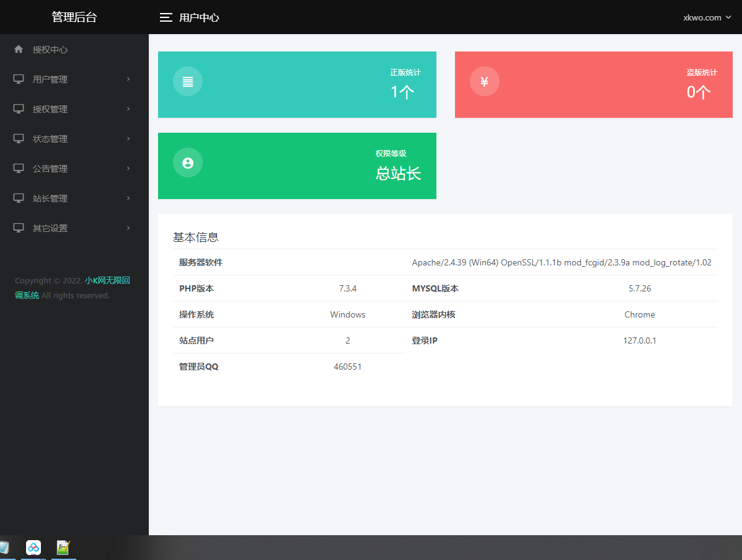Open the xkwo.com account dropdown
742x560 pixels.
tap(706, 17)
